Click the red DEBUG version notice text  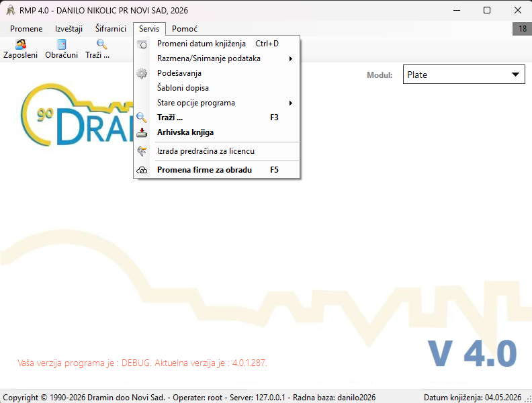pyautogui.click(x=142, y=363)
